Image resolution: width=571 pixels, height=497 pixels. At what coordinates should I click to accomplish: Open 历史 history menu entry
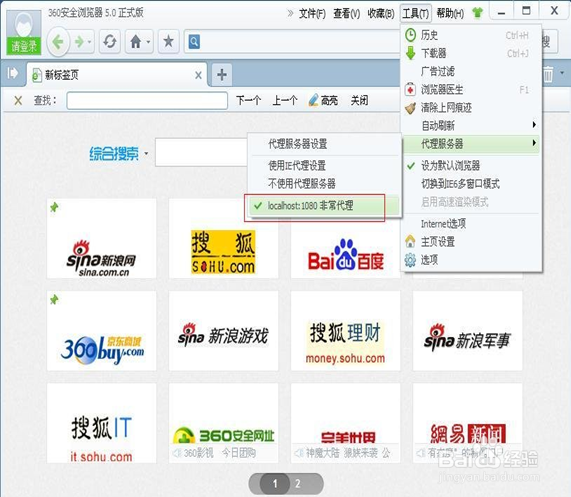(x=472, y=35)
